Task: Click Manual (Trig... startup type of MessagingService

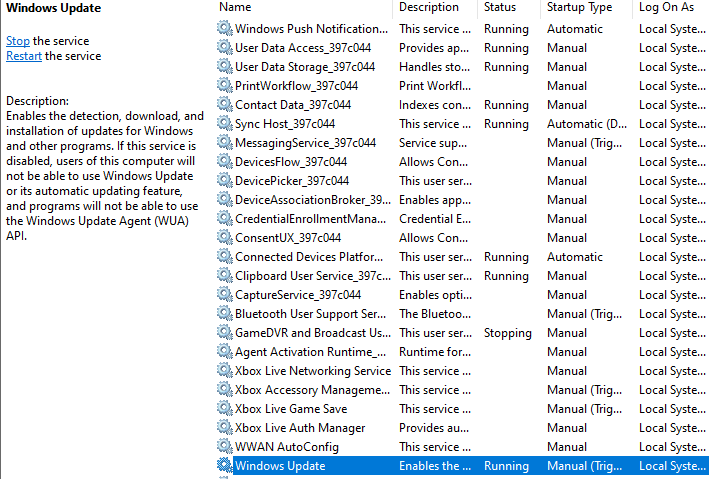Action: point(584,143)
